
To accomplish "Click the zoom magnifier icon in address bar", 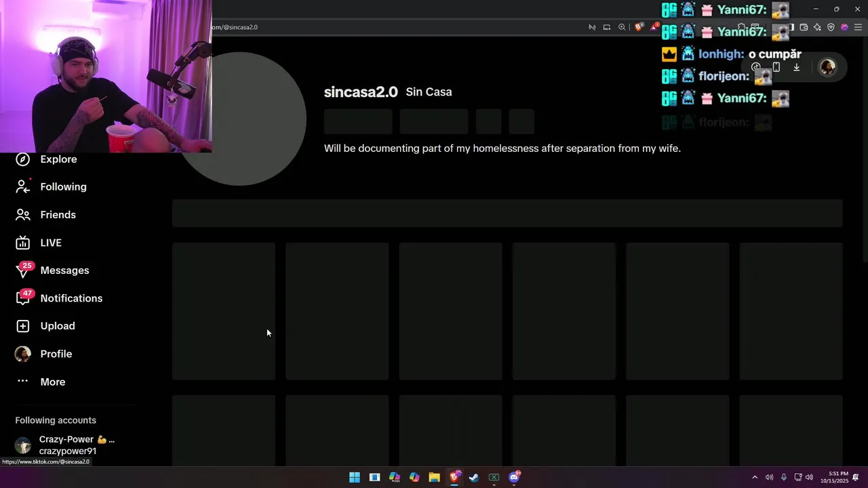I will tap(622, 27).
